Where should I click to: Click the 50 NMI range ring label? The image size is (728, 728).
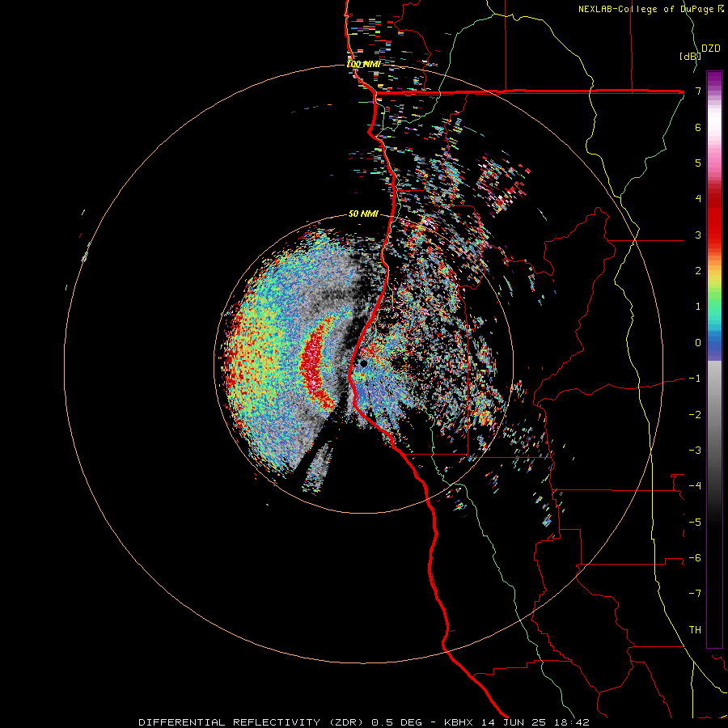click(x=363, y=214)
